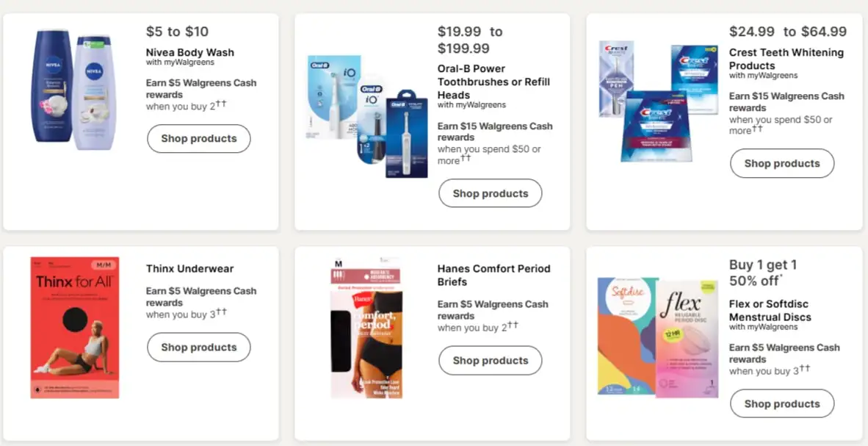Click Shop products under Thinx Underwear

point(198,348)
